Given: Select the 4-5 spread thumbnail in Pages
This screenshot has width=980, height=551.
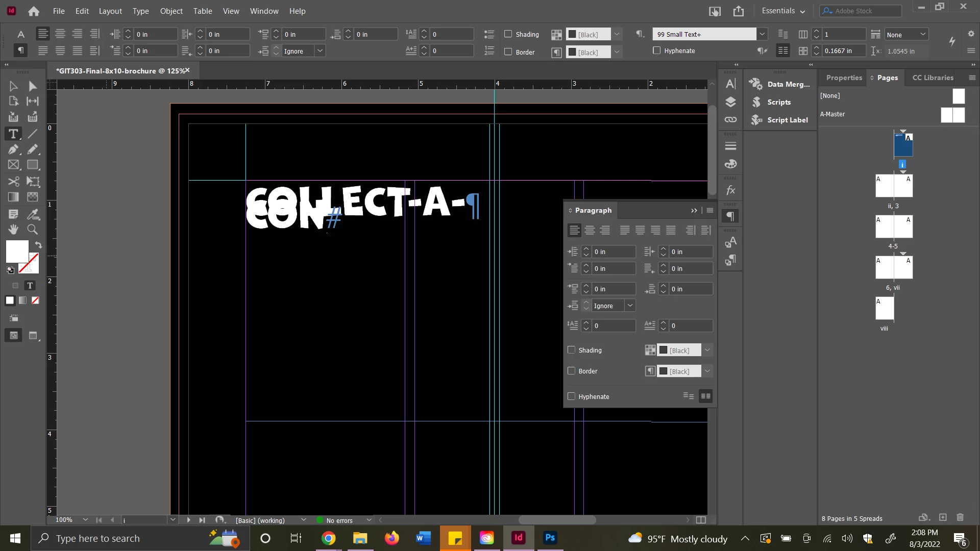Looking at the screenshot, I should [x=894, y=227].
